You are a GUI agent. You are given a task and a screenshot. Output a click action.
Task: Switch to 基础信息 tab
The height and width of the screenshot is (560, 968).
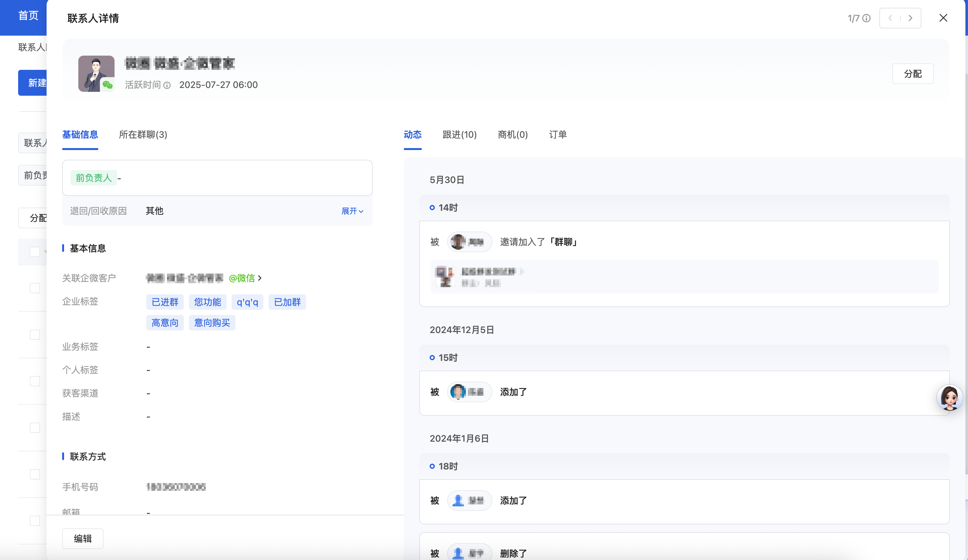pos(80,135)
